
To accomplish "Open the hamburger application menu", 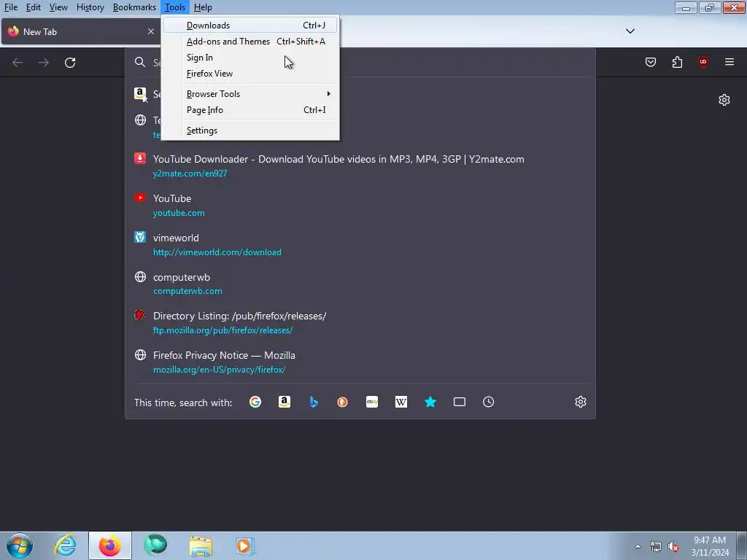I will click(x=729, y=62).
